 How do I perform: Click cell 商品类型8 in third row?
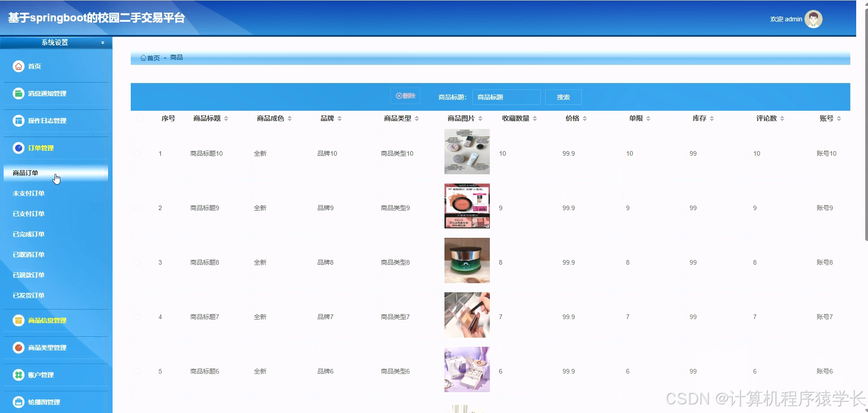coord(395,262)
